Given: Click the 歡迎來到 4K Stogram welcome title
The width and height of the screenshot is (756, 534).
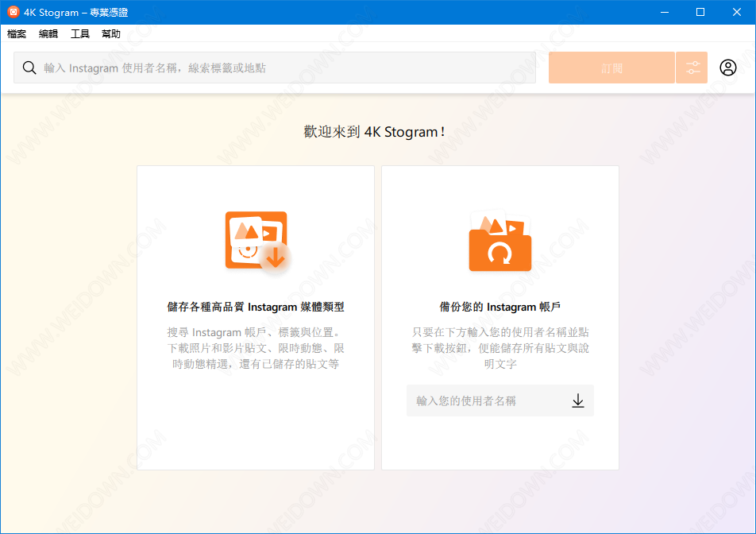Looking at the screenshot, I should [x=374, y=132].
